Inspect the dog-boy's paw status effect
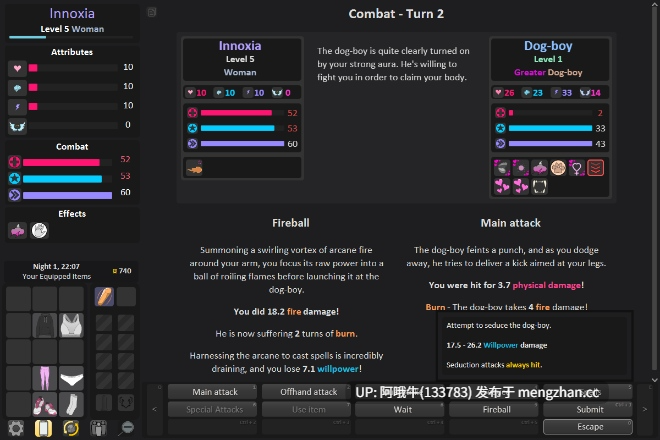The height and width of the screenshot is (440, 660). 558,168
